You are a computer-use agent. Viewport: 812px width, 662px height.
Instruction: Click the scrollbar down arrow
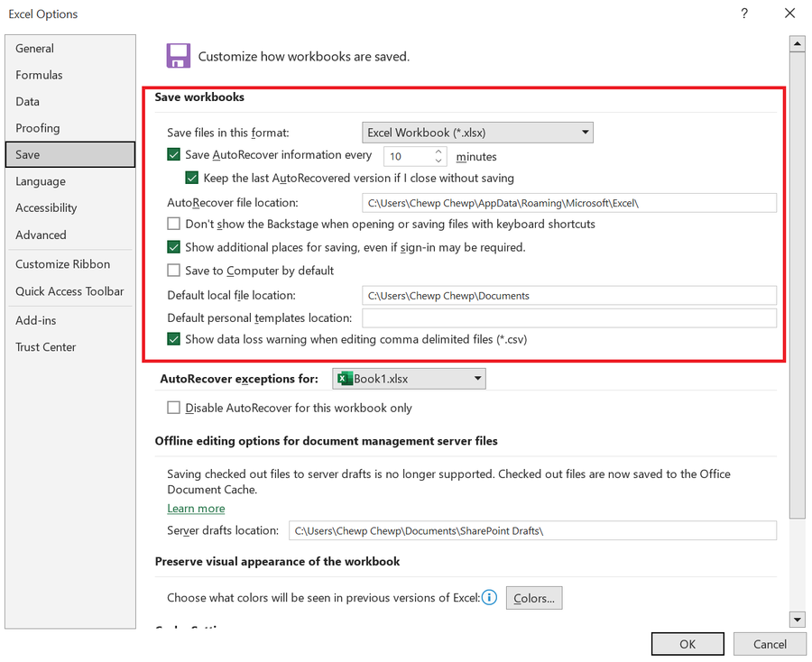click(x=797, y=619)
